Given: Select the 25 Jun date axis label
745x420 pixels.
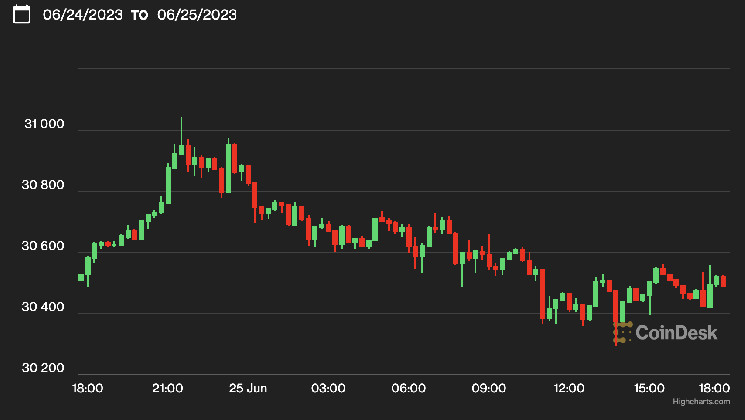Looking at the screenshot, I should click(x=246, y=387).
